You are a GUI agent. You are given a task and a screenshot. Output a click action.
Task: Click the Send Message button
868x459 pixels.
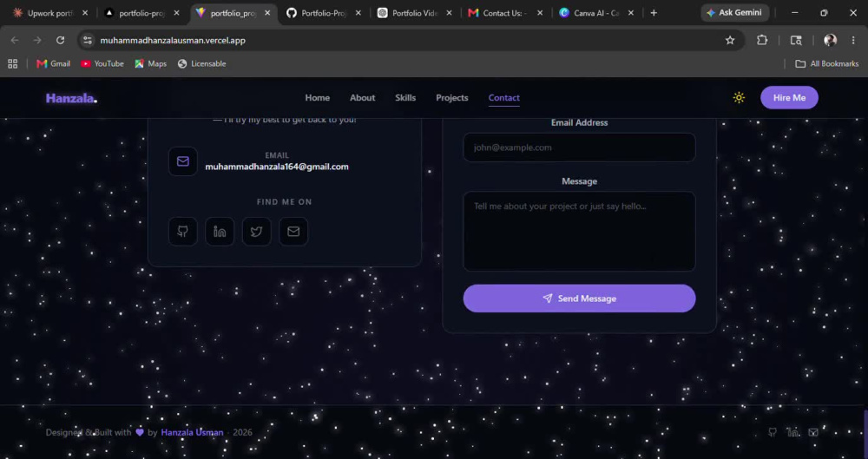pos(579,298)
